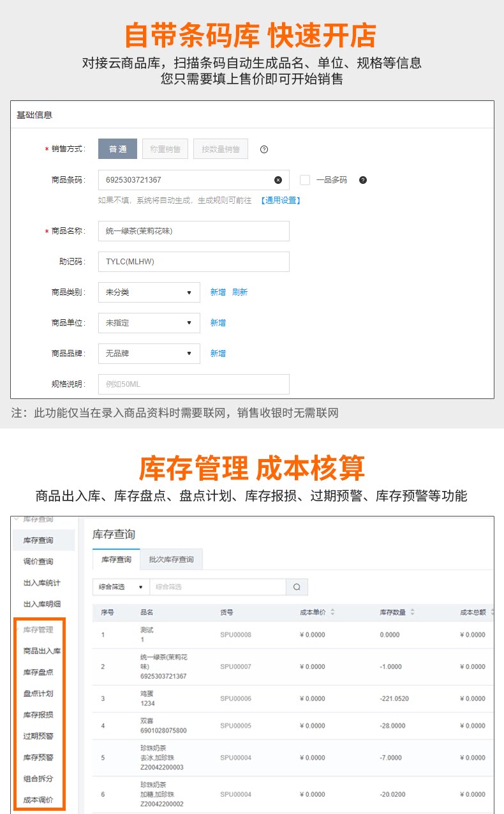The width and height of the screenshot is (504, 814).
Task: Select the 鸡蛋 product row name
Action: pos(147,693)
